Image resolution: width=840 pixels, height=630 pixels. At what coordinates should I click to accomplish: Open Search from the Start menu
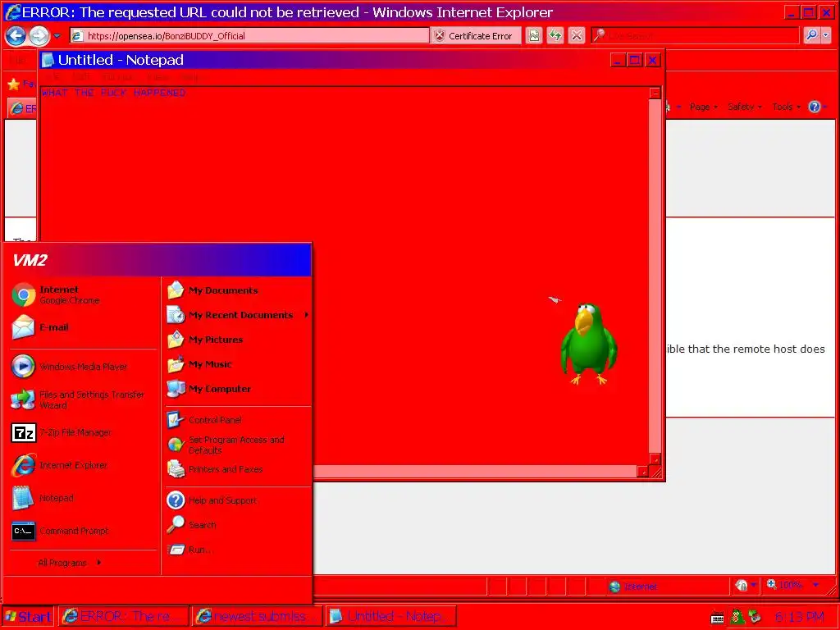(237, 525)
